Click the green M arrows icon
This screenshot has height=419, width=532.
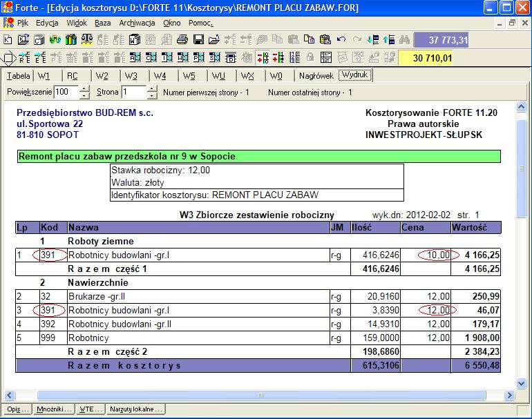pos(55,39)
